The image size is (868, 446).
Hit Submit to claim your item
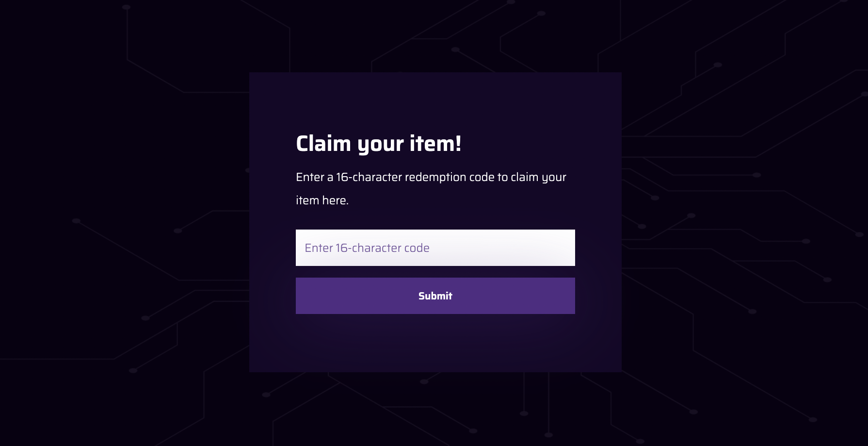tap(435, 296)
